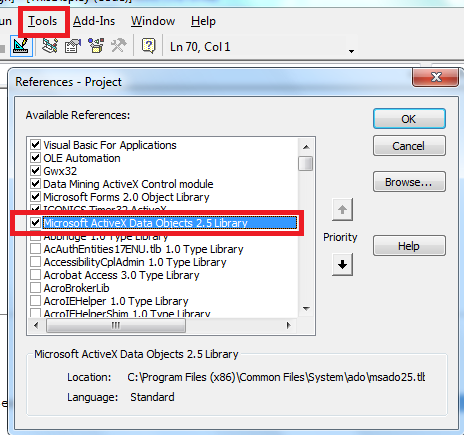Click the references list scroll-down arrow
The image size is (464, 435).
tap(306, 309)
